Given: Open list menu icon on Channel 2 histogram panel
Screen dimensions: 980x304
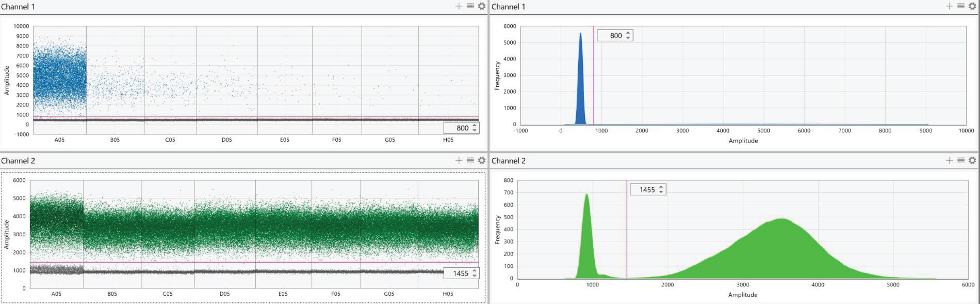Looking at the screenshot, I should pos(961,160).
